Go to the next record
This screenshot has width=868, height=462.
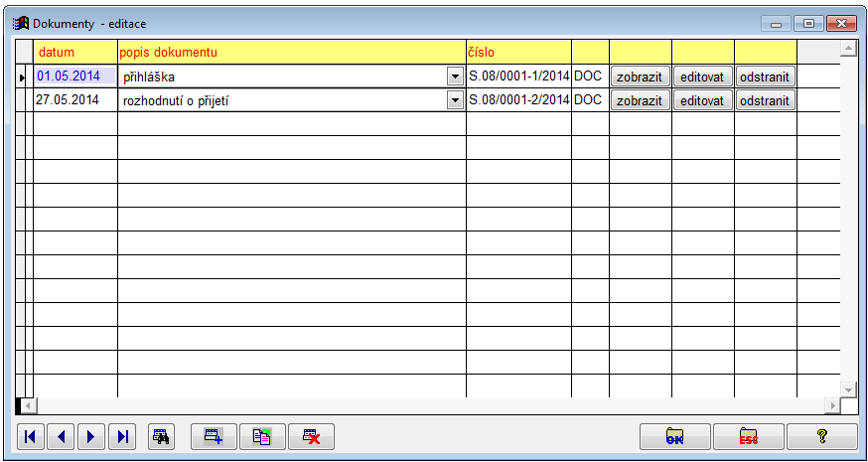click(91, 437)
